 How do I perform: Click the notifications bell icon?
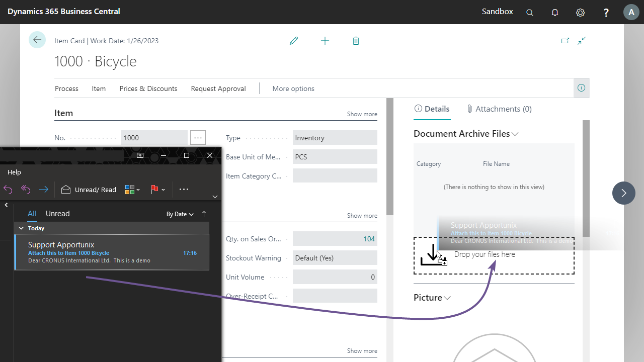click(x=555, y=13)
